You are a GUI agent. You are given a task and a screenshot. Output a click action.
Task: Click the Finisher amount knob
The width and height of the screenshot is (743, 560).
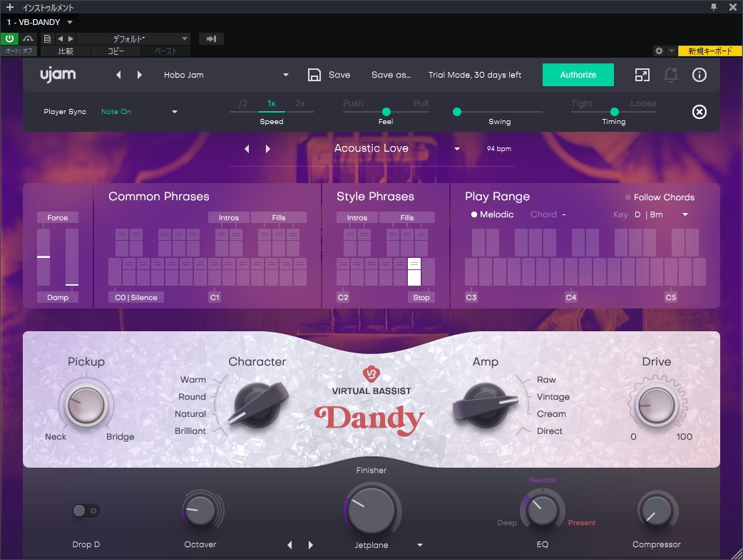[x=371, y=510]
